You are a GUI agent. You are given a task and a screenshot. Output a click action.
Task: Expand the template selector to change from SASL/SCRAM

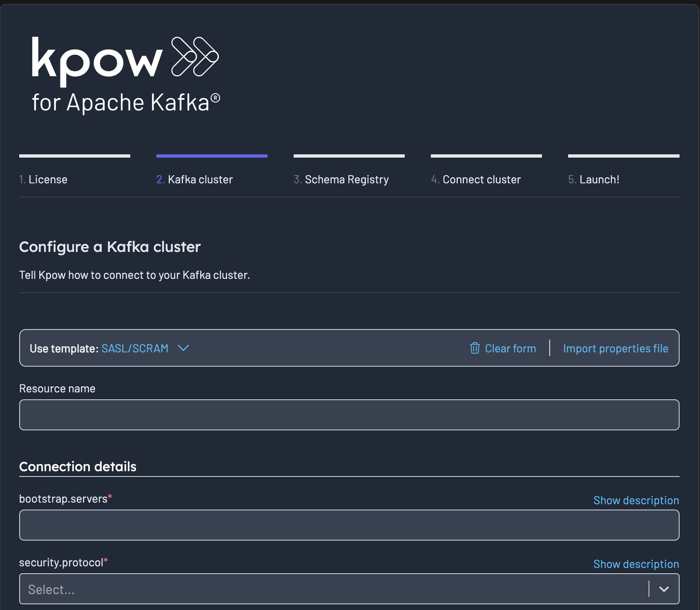click(x=145, y=348)
